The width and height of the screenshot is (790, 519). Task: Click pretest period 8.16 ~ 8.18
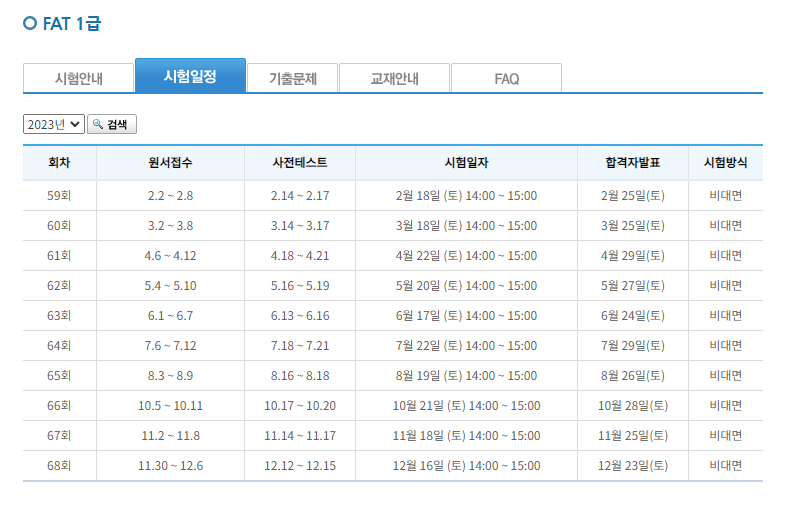click(300, 375)
